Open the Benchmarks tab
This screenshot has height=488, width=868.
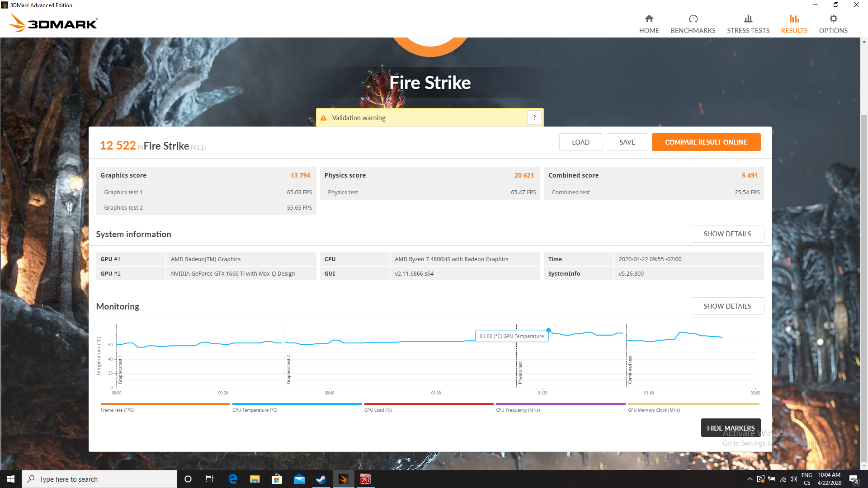(693, 24)
